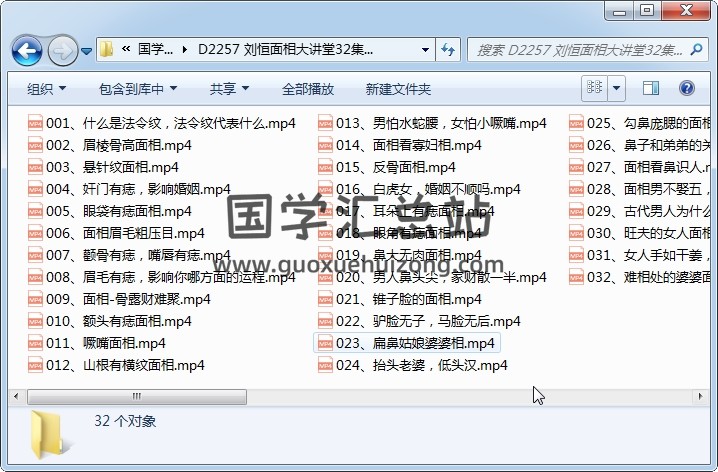Select file 023、扁鼻姑娘婆婆相.mp4
This screenshot has height=472, width=718.
click(x=407, y=343)
